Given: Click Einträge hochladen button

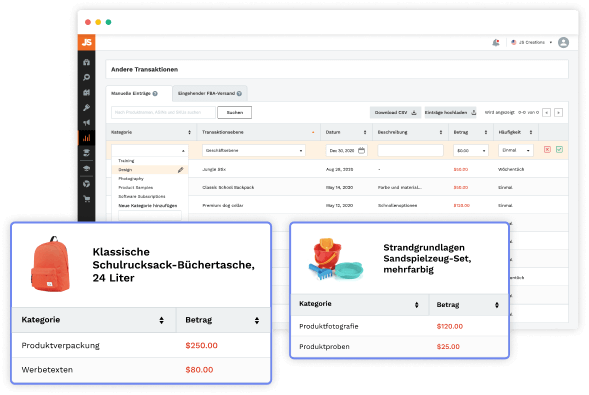Looking at the screenshot, I should pos(450,112).
